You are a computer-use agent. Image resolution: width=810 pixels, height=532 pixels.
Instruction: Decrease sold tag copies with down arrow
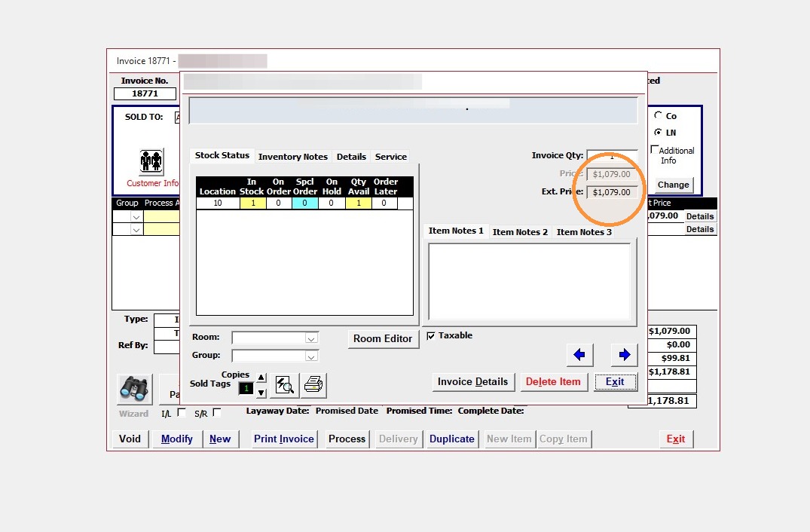[x=261, y=393]
